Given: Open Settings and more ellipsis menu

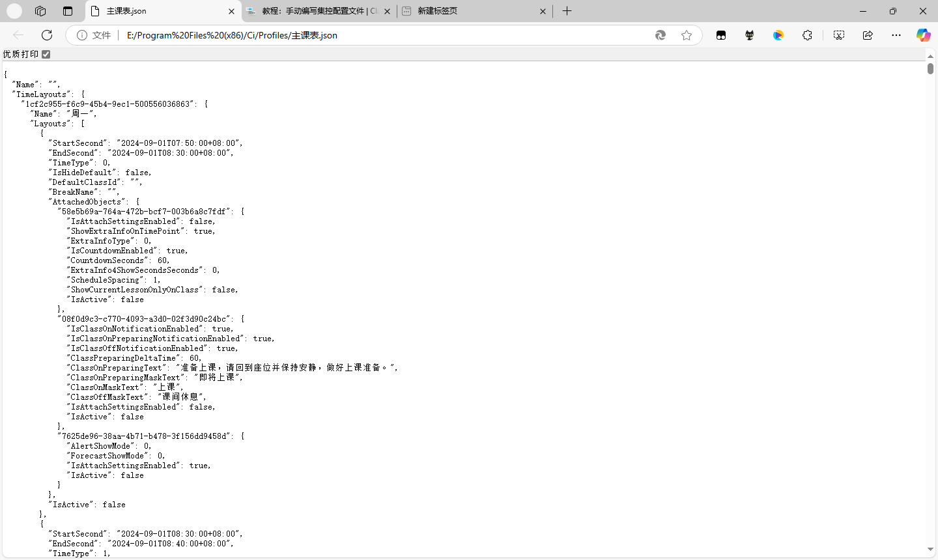Looking at the screenshot, I should pyautogui.click(x=896, y=35).
